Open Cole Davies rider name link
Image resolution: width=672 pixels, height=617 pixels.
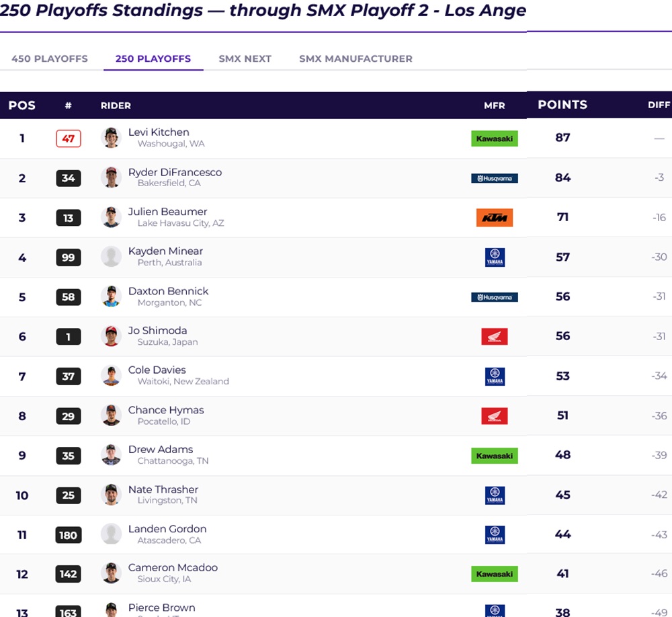point(157,370)
